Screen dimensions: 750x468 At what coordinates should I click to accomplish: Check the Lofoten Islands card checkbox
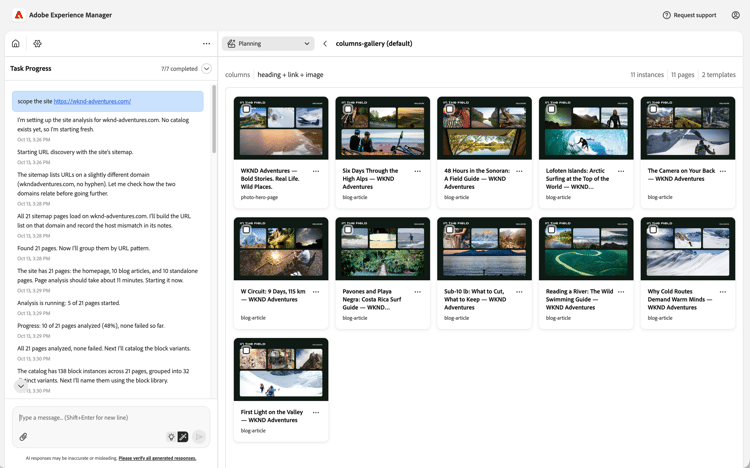tap(551, 109)
